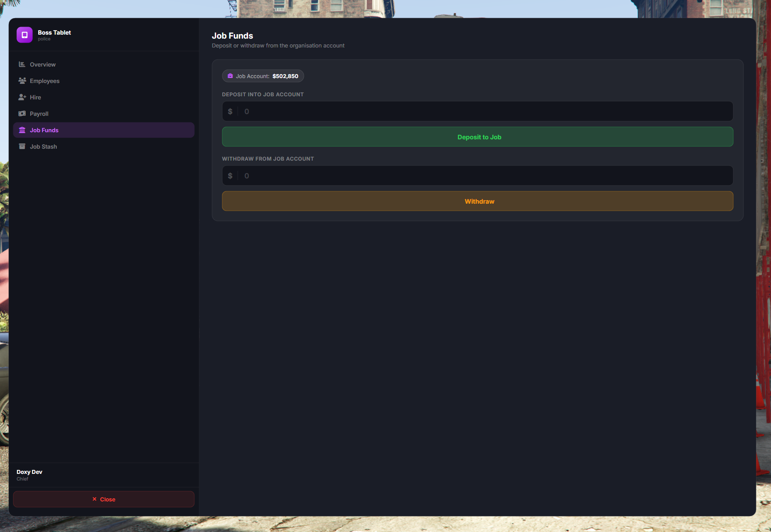Click the purple Boss Tablet logo icon
Viewport: 771px width, 532px height.
click(24, 35)
